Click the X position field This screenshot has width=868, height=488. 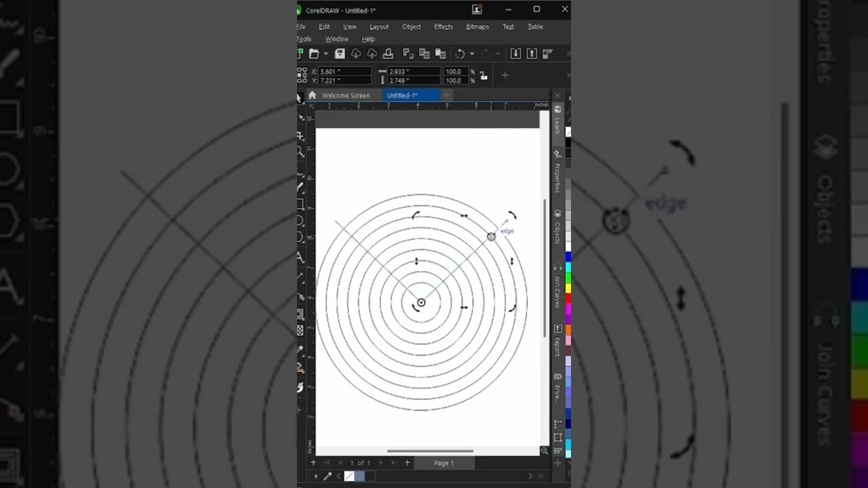(345, 71)
